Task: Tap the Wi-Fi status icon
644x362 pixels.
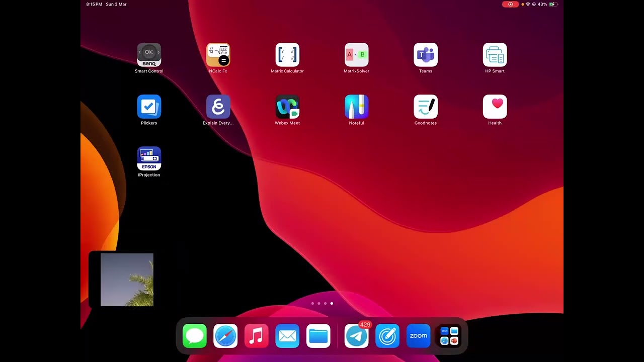Action: tap(528, 5)
